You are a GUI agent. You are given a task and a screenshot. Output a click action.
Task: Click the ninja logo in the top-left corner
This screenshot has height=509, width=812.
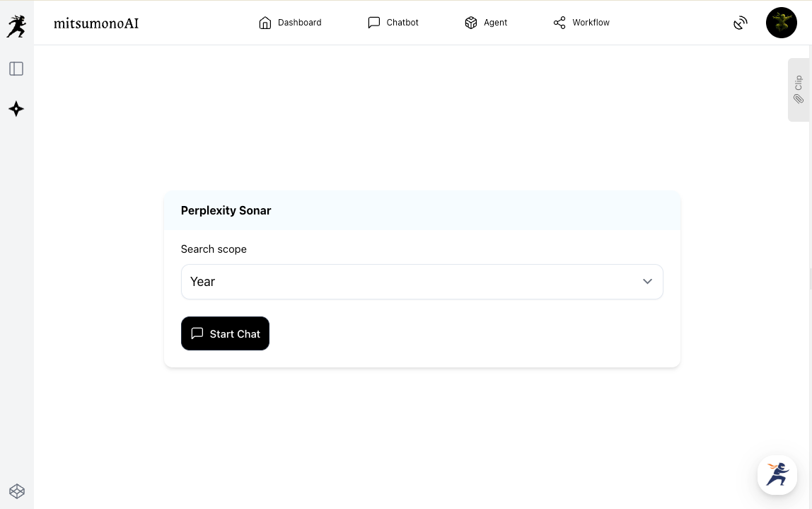[x=16, y=26]
